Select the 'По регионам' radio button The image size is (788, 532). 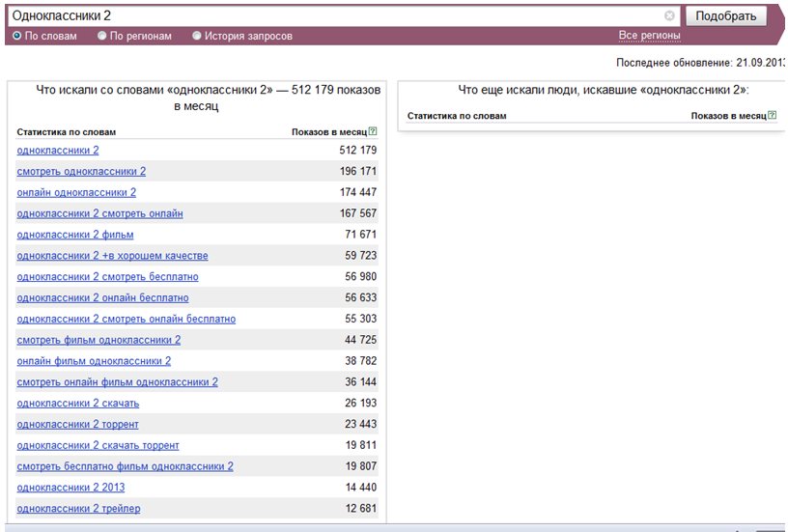102,36
